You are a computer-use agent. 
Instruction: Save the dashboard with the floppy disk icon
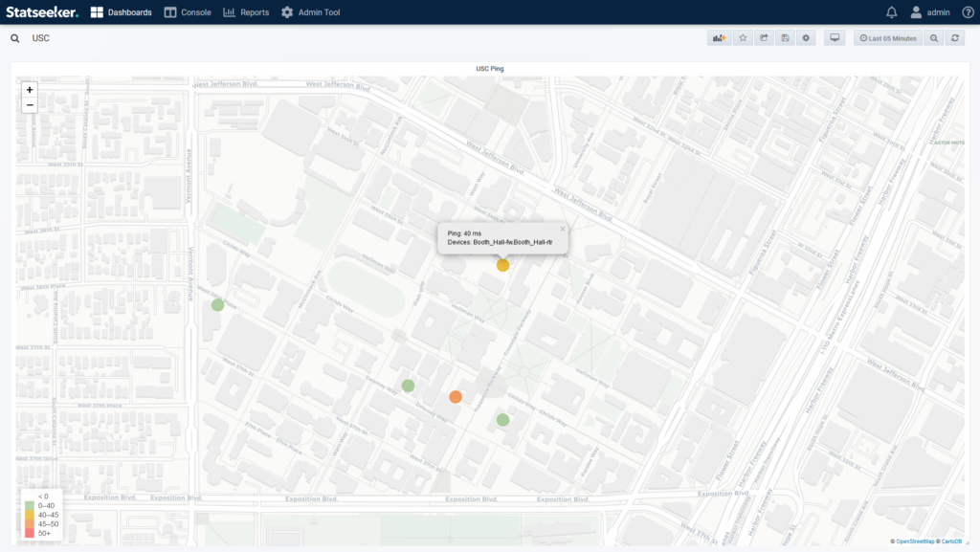click(786, 38)
